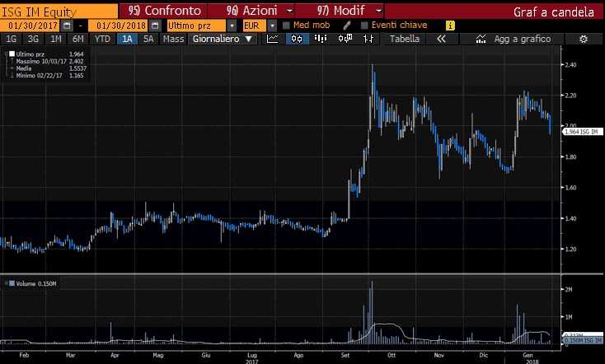This screenshot has height=364, width=605.
Task: Click the yellow info icon
Action: [x=450, y=26]
